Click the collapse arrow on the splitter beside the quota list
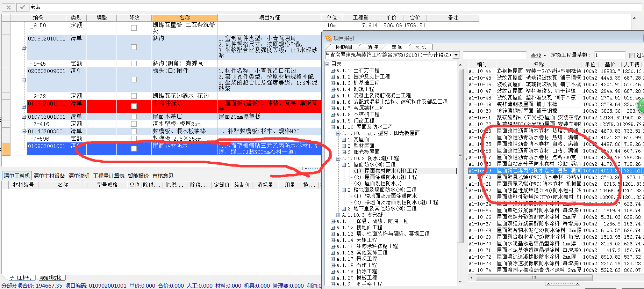Viewport: 644px width, 289px height. [x=466, y=159]
